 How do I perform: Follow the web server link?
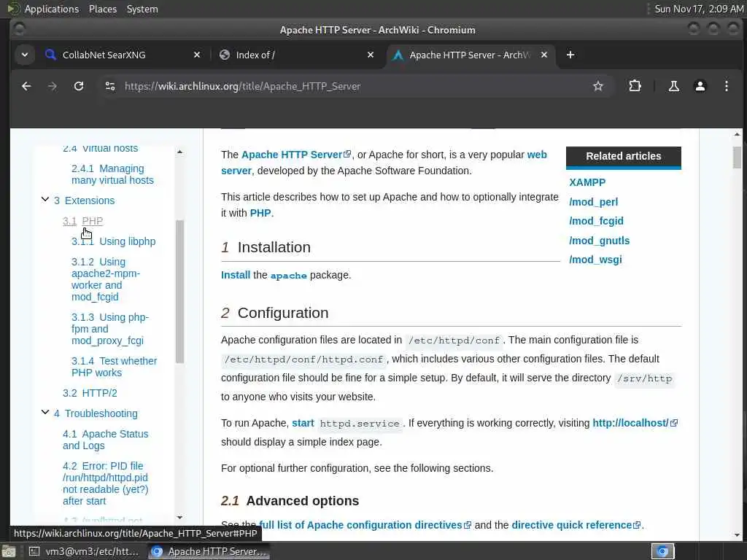[x=537, y=155]
